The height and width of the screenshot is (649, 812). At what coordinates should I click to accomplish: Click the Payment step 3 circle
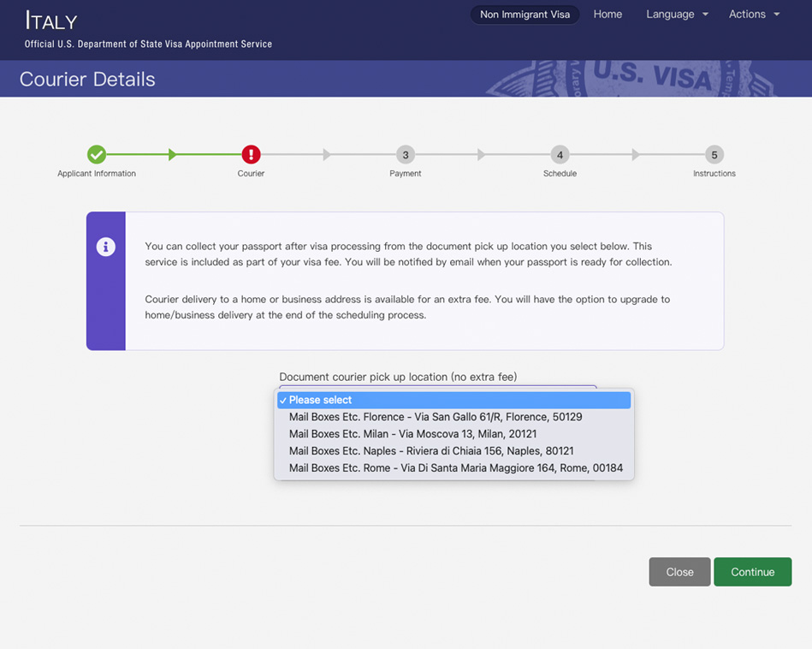click(x=406, y=154)
